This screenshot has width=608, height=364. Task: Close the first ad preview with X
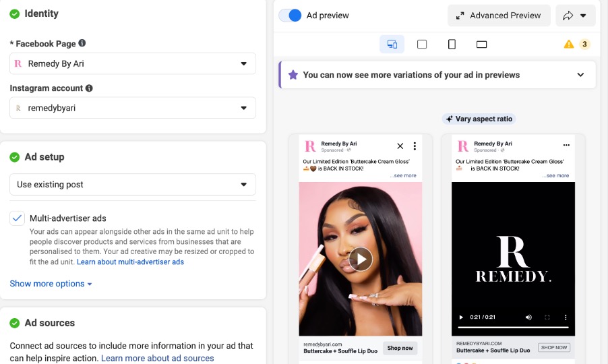point(400,146)
